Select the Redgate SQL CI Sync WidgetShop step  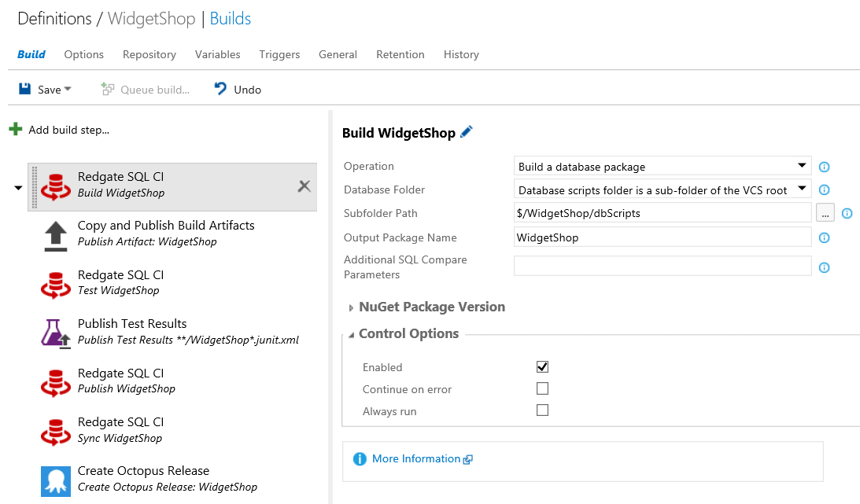120,430
